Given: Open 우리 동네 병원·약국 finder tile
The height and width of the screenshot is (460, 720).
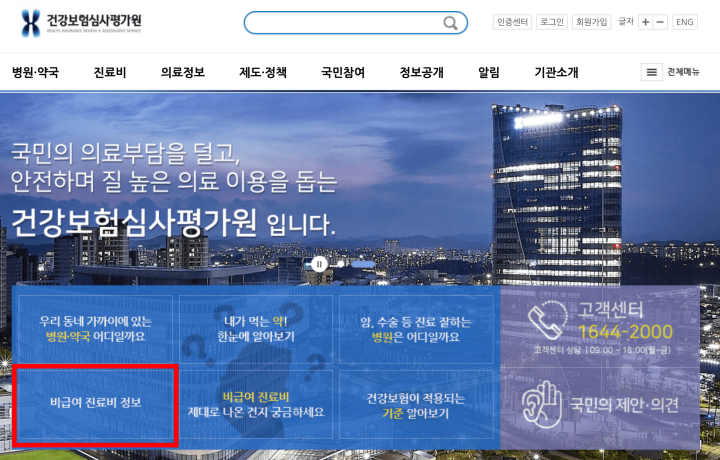Looking at the screenshot, I should click(96, 329).
